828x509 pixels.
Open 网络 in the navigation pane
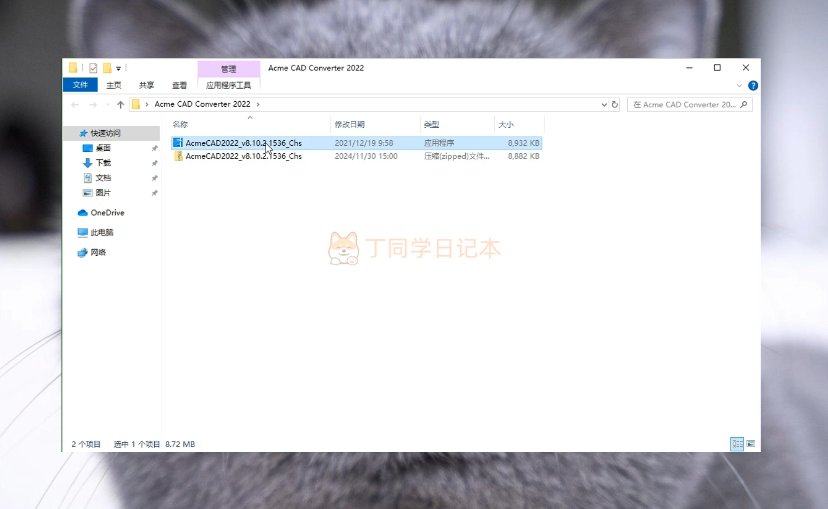coord(98,252)
